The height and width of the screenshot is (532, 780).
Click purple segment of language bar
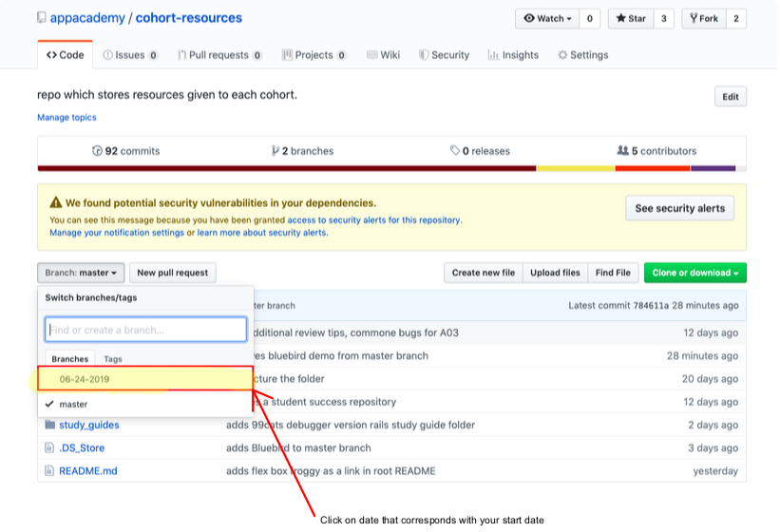click(x=713, y=168)
